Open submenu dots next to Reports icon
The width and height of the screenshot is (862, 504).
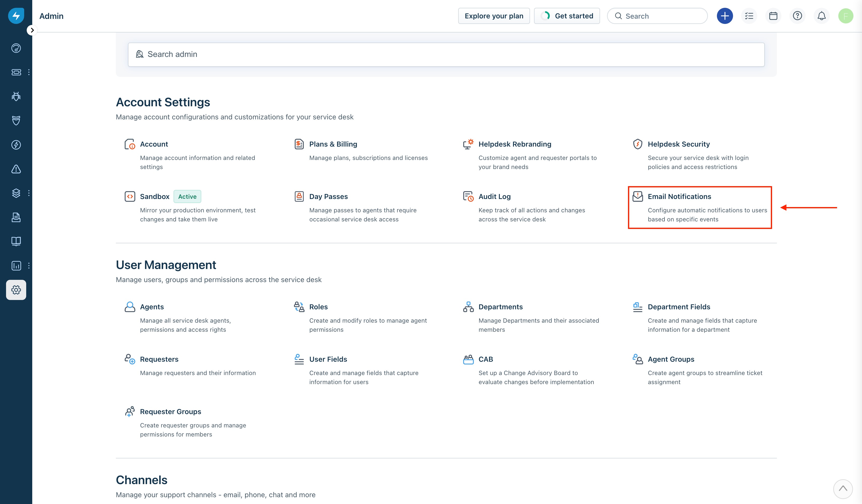29,266
